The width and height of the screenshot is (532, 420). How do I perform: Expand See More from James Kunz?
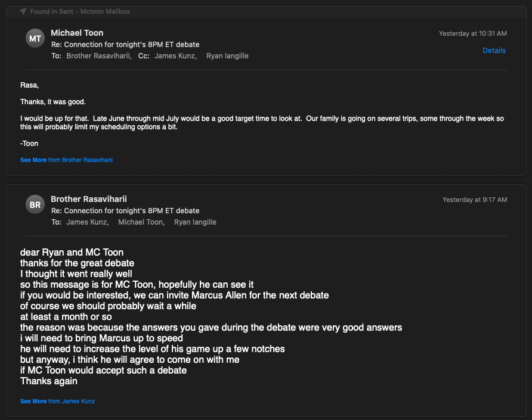pos(57,402)
